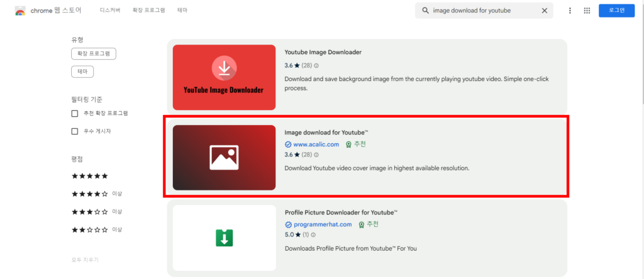This screenshot has width=644, height=279.
Task: Open the Google apps grid
Action: [587, 11]
